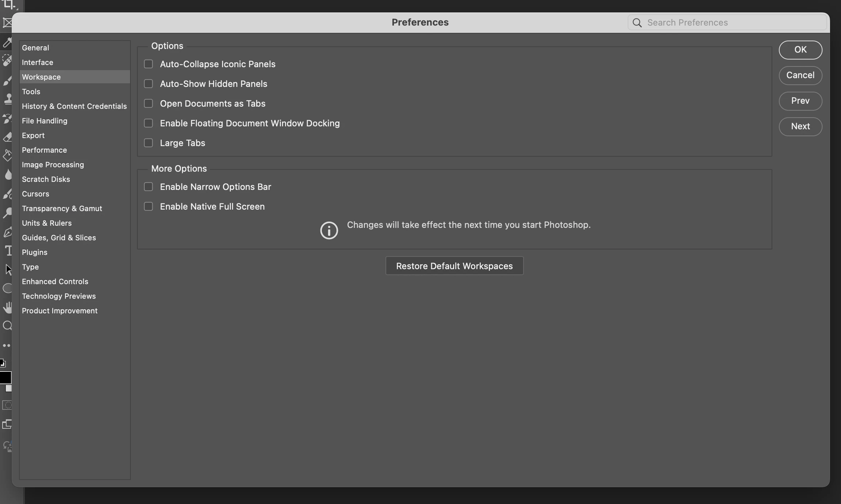Toggle Quick Mask mode icon
Viewport: 841px width, 504px height.
[7, 405]
